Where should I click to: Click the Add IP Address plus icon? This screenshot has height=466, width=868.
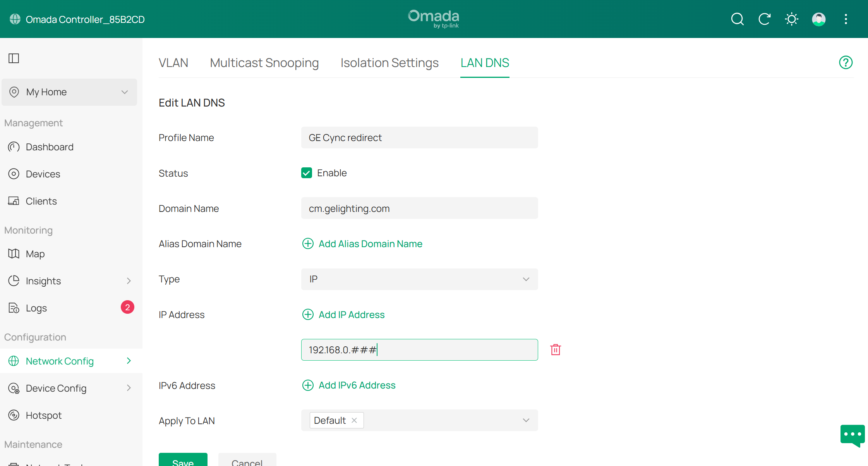point(308,315)
